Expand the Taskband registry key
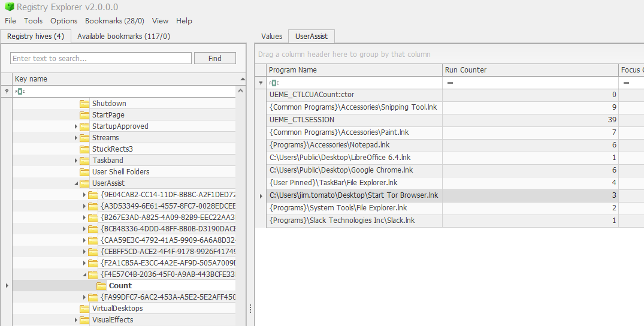The image size is (644, 326). coord(76,161)
